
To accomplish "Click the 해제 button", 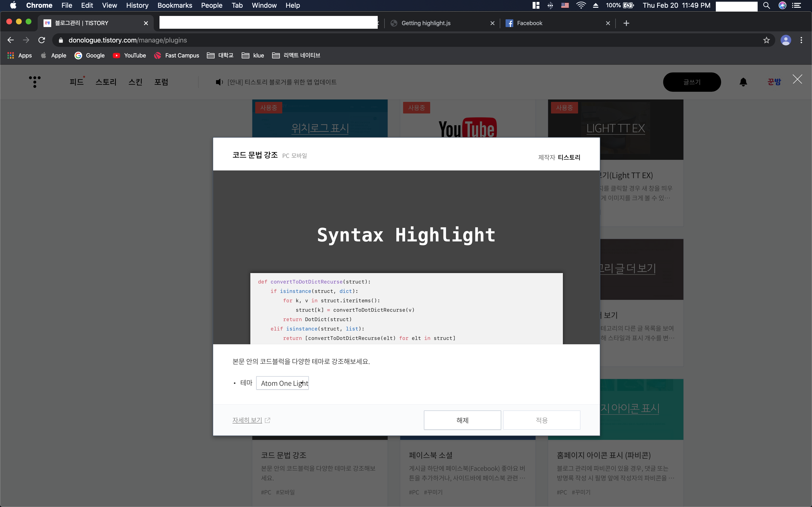I will click(x=462, y=420).
